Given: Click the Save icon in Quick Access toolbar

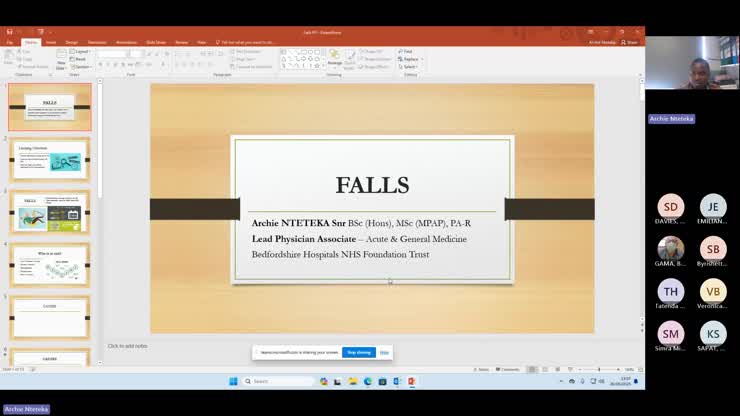Looking at the screenshot, I should tap(9, 32).
